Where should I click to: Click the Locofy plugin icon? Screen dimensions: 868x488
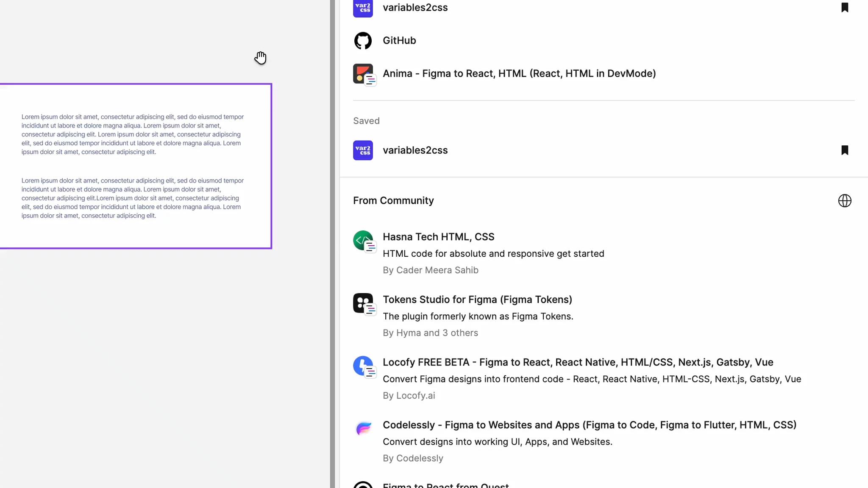click(364, 366)
